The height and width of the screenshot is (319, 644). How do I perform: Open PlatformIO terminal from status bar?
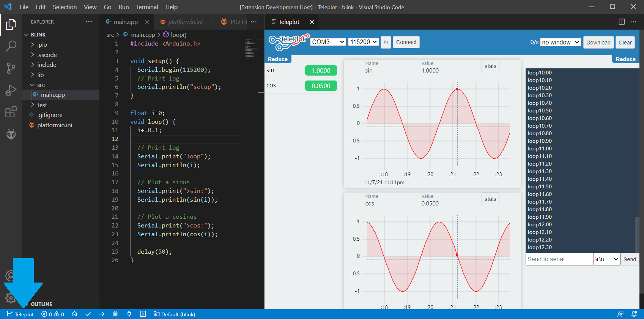(143, 314)
